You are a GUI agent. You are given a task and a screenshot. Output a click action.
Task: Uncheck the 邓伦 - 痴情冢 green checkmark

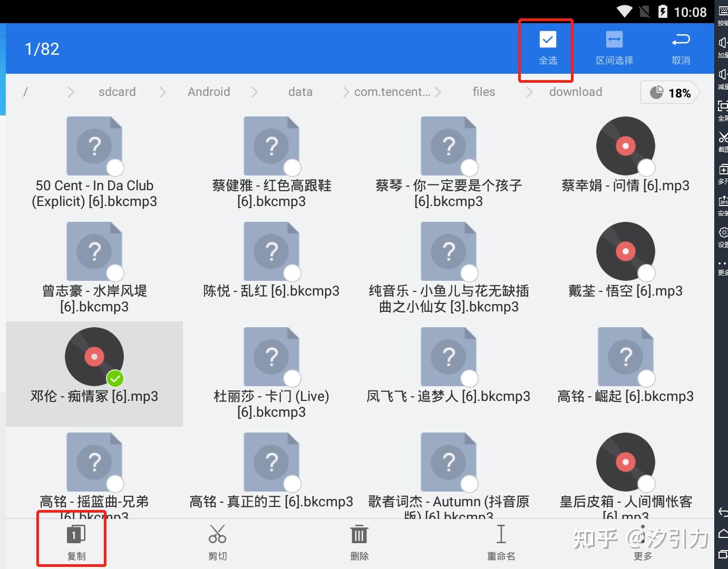click(115, 378)
